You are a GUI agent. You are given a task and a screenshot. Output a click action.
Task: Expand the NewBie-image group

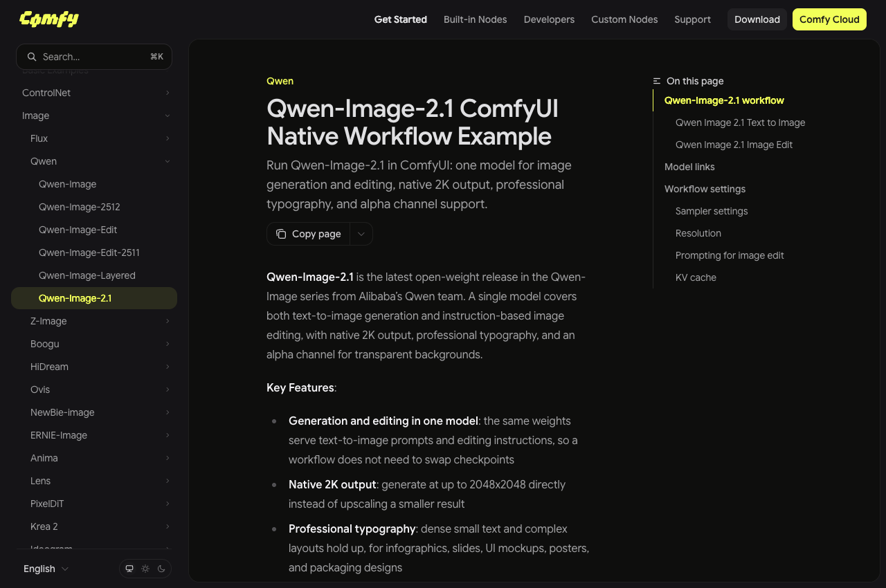(x=94, y=412)
